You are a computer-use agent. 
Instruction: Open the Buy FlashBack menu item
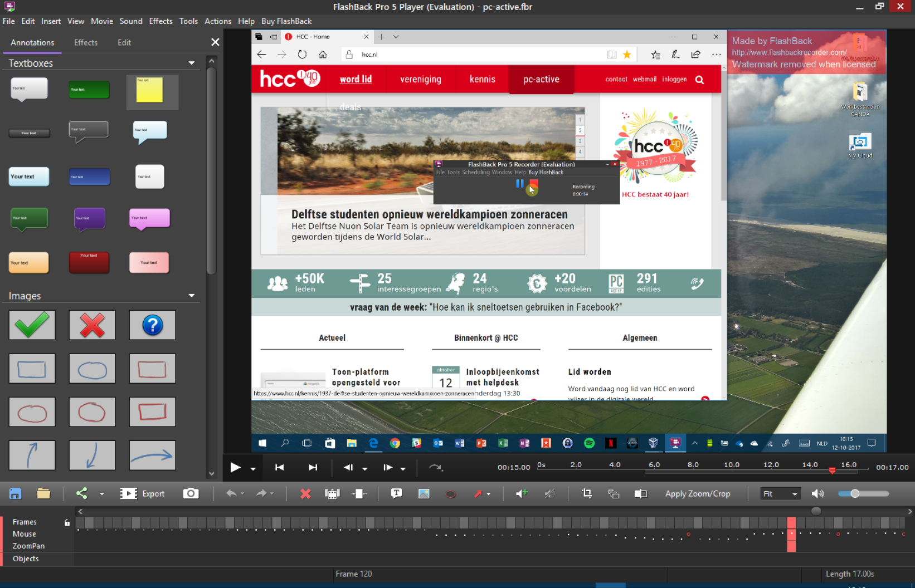tap(286, 21)
